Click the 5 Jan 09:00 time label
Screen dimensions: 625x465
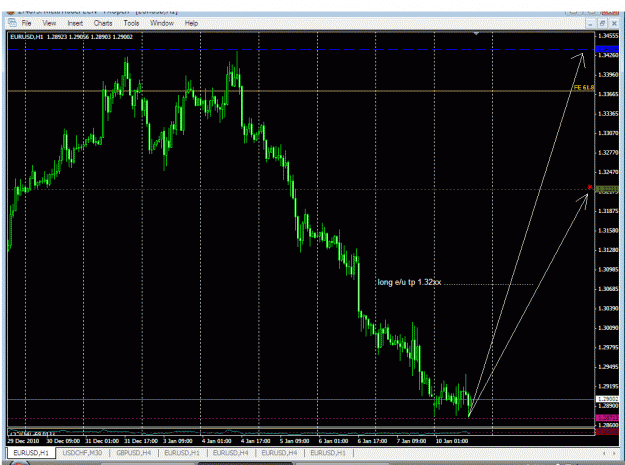[294, 441]
